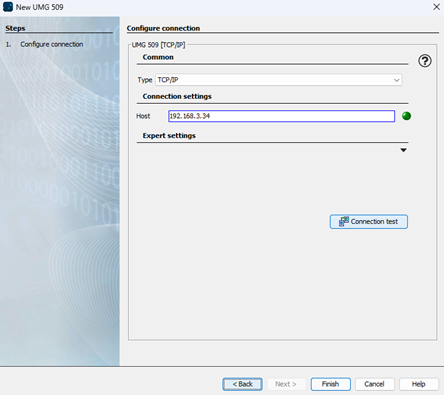Screen dimensions: 444x395
Task: Click the New UMG 509 window title
Action: [39, 7]
